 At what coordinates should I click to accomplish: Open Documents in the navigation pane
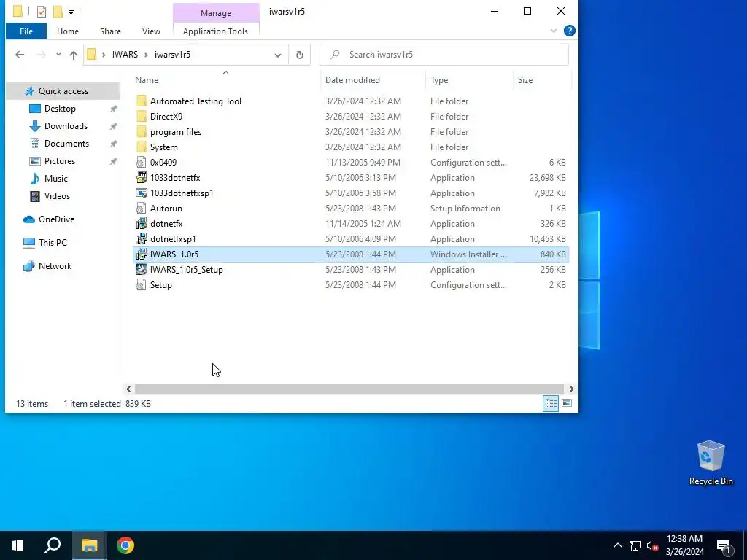tap(66, 144)
